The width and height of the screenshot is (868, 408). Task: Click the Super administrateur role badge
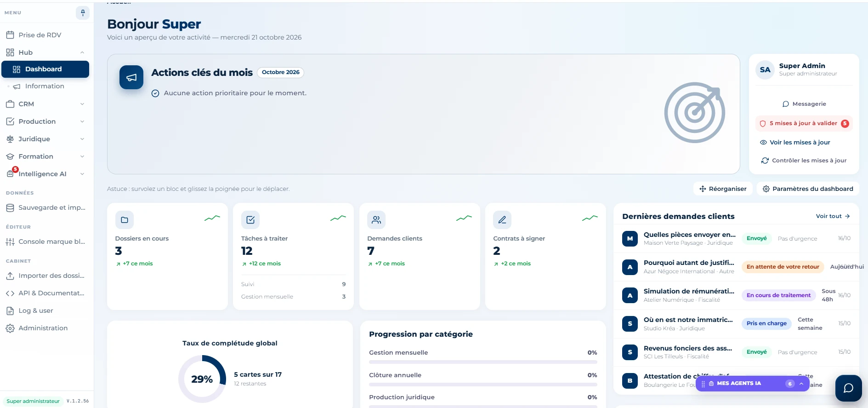[33, 401]
